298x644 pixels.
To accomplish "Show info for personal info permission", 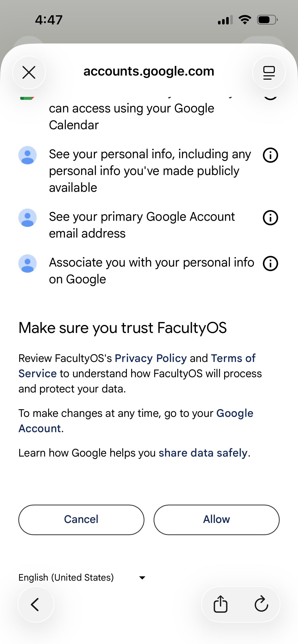I will click(x=270, y=155).
